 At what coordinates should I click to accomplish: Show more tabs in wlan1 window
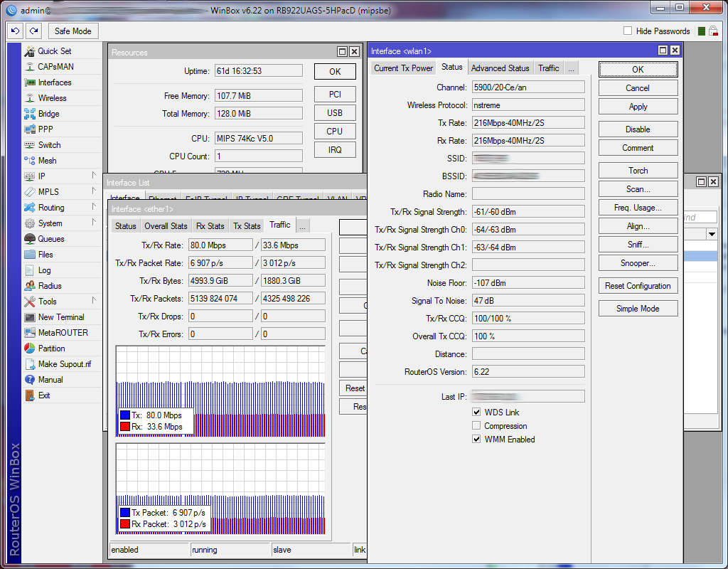click(572, 68)
